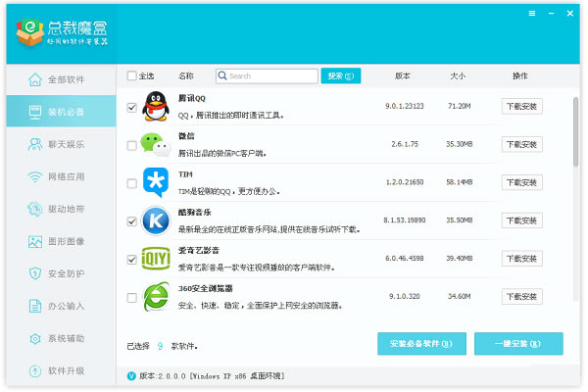
Task: Check the 全选 select-all checkbox
Action: (x=132, y=75)
